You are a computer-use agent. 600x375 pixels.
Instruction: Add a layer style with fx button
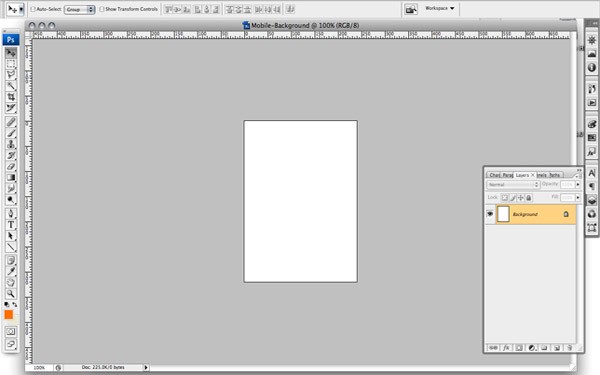[506, 348]
